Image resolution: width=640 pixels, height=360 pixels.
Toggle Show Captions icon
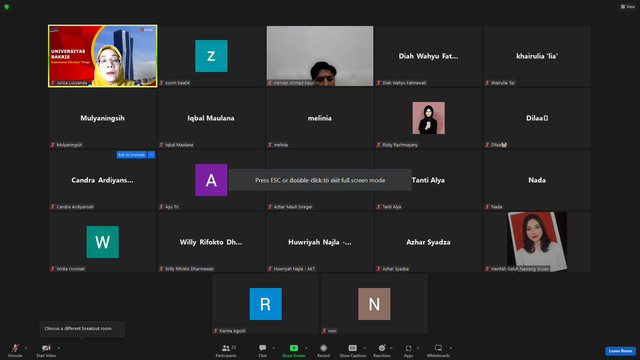pyautogui.click(x=352, y=348)
